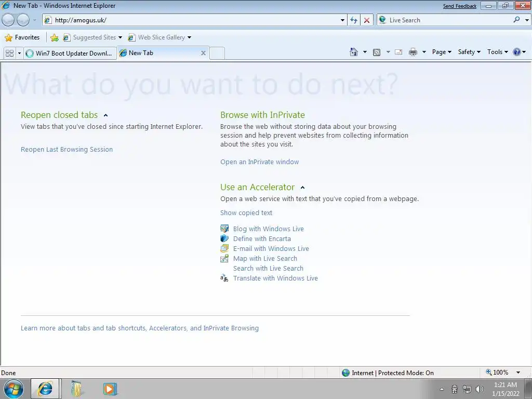The width and height of the screenshot is (532, 399).
Task: Click Map with Live Search
Action: coord(265,258)
